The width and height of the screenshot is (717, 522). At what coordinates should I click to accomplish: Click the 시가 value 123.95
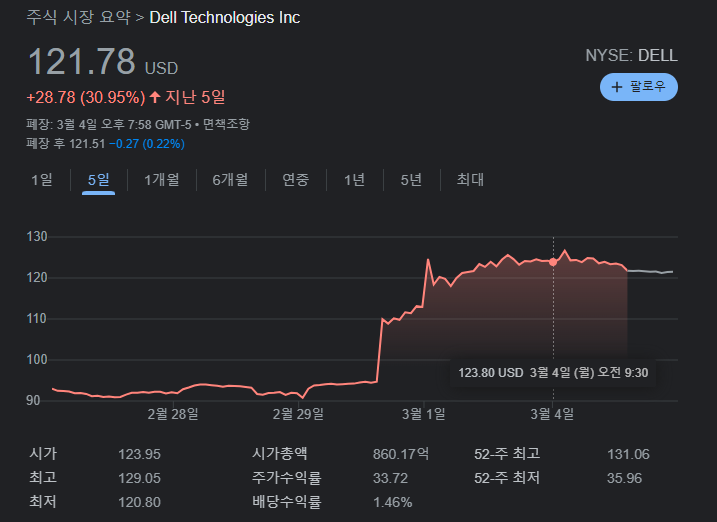[139, 454]
